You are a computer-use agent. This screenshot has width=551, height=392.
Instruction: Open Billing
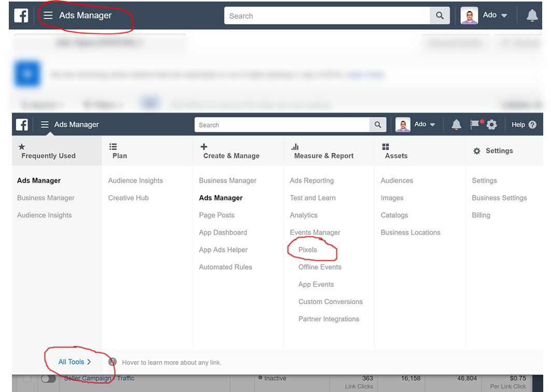pos(481,215)
